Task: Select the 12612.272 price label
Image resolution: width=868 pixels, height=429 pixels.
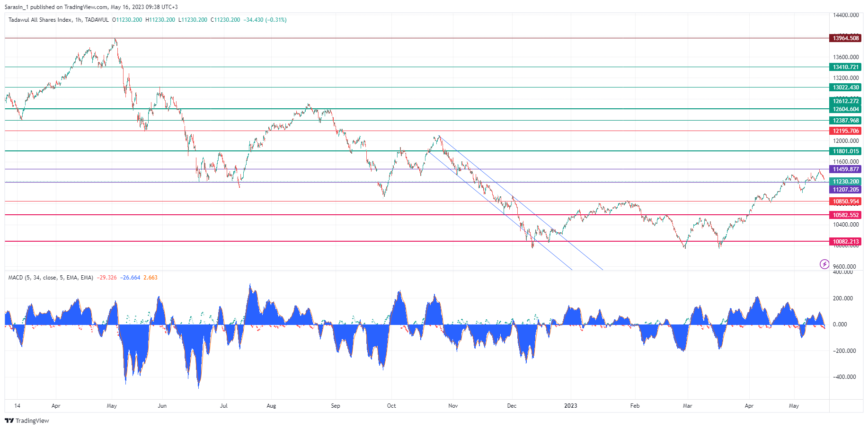Action: pos(845,101)
